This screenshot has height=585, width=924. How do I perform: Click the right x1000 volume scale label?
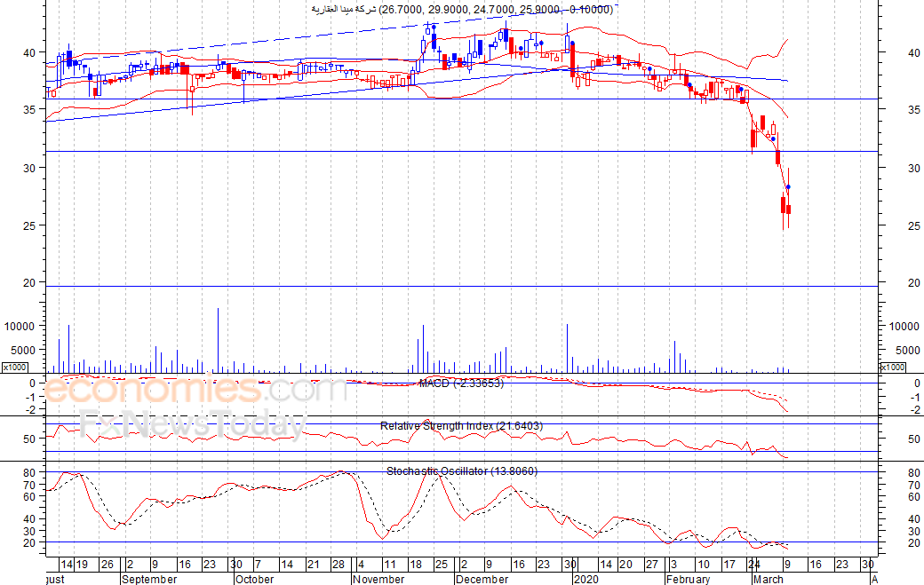point(894,368)
